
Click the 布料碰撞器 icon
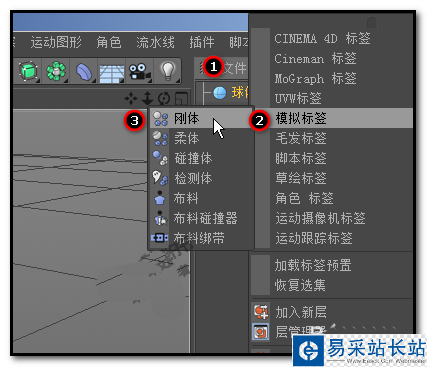[160, 218]
